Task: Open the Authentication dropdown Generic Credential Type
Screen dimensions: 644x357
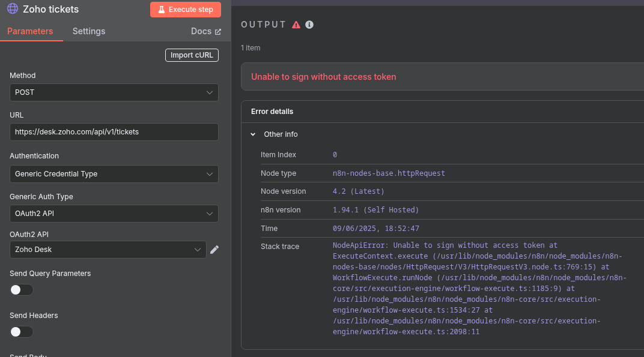Action: pos(114,174)
